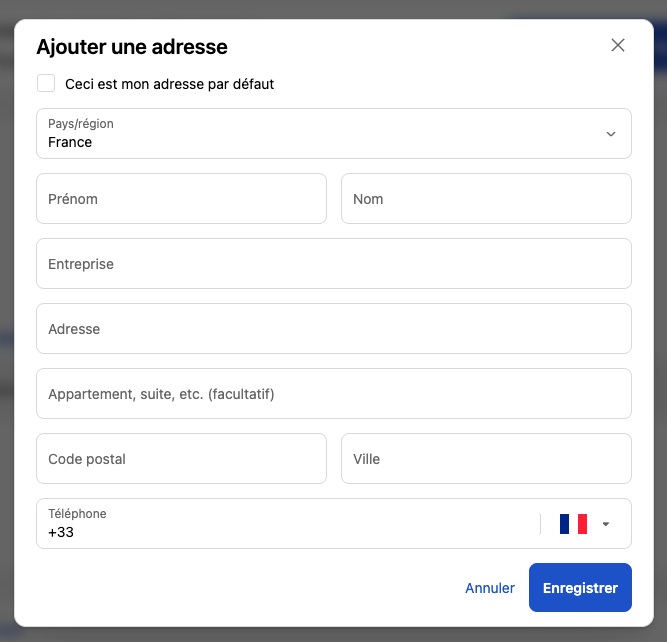Close the Ajouter une adresse dialog

point(618,45)
